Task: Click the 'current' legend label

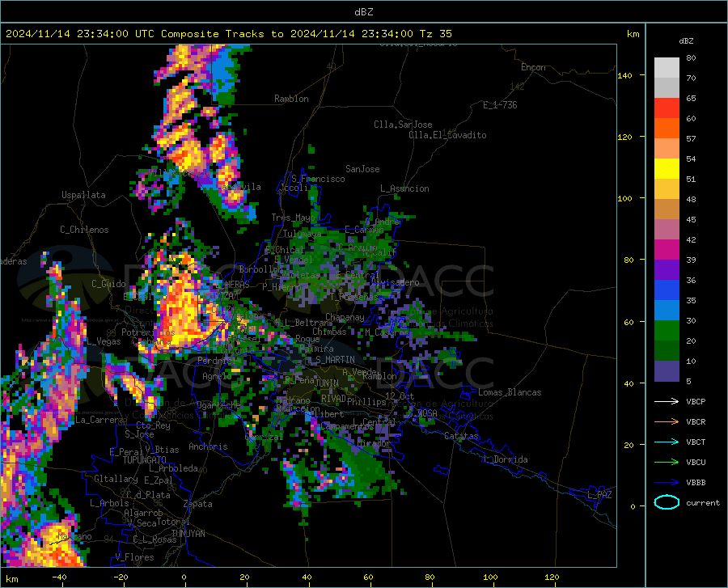Action: (703, 502)
